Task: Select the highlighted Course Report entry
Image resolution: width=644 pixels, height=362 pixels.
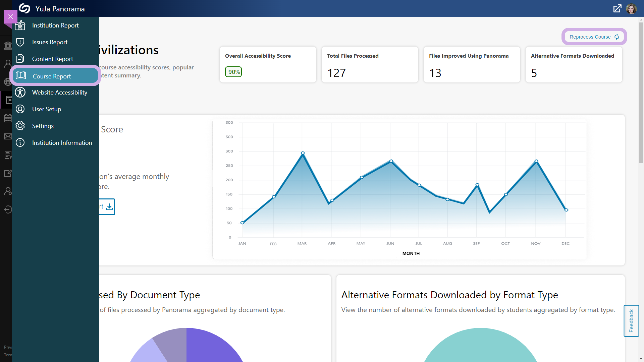Action: tap(55, 76)
